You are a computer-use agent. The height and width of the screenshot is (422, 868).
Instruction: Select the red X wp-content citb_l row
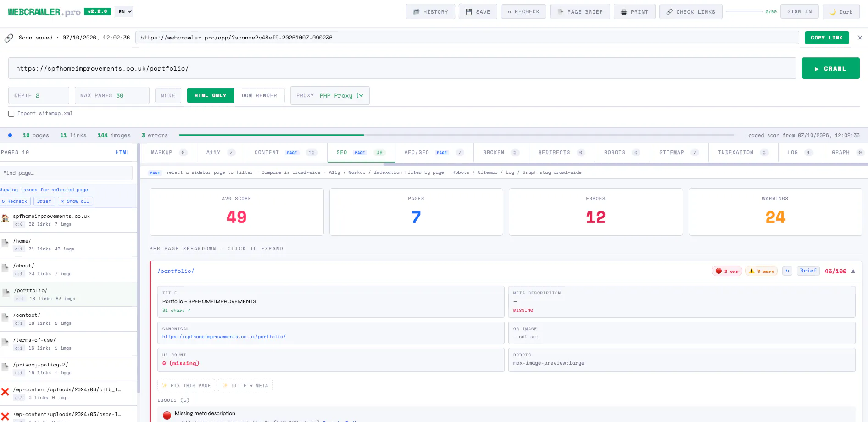pos(69,393)
